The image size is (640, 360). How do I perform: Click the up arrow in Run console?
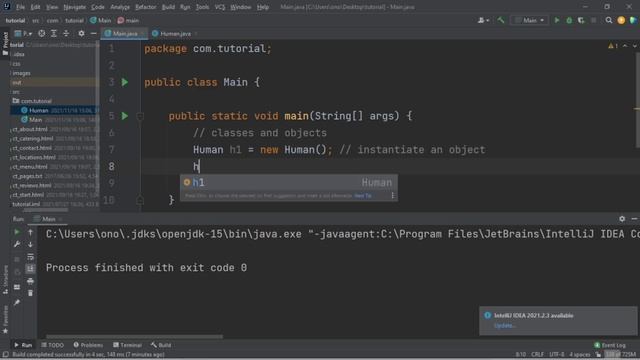(30, 232)
